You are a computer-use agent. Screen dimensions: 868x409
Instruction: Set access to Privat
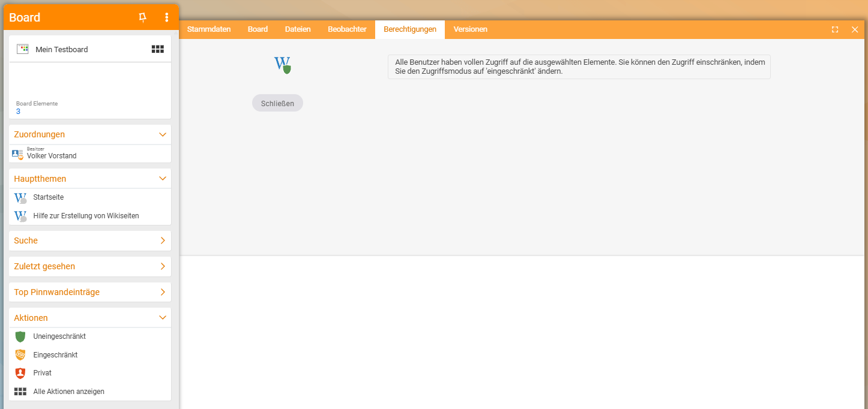[43, 373]
